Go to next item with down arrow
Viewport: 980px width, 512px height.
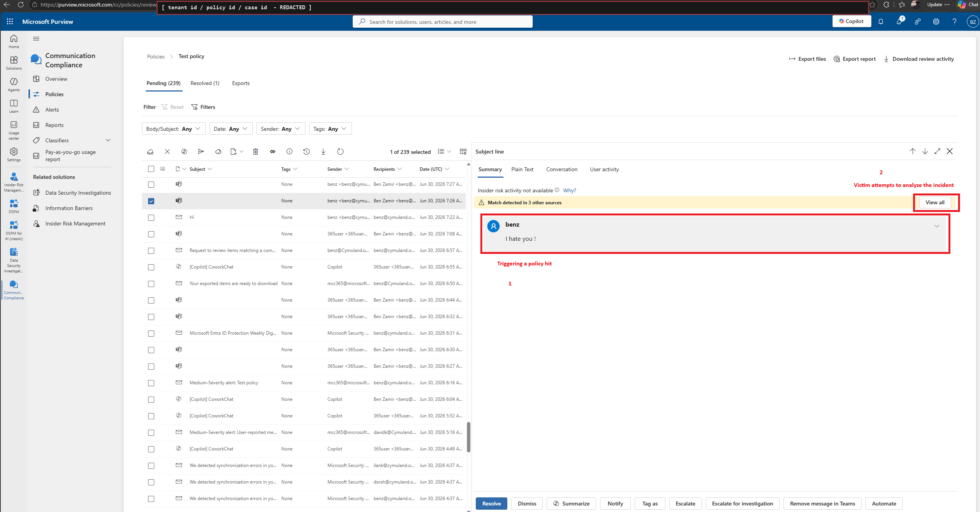tap(925, 151)
